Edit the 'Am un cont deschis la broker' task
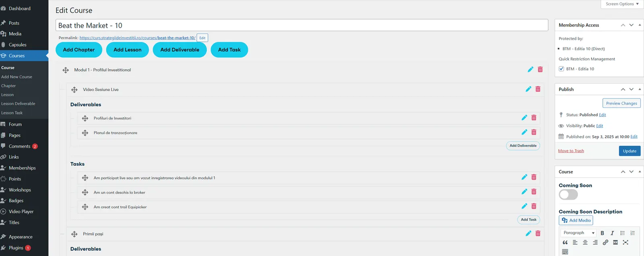 pyautogui.click(x=524, y=192)
